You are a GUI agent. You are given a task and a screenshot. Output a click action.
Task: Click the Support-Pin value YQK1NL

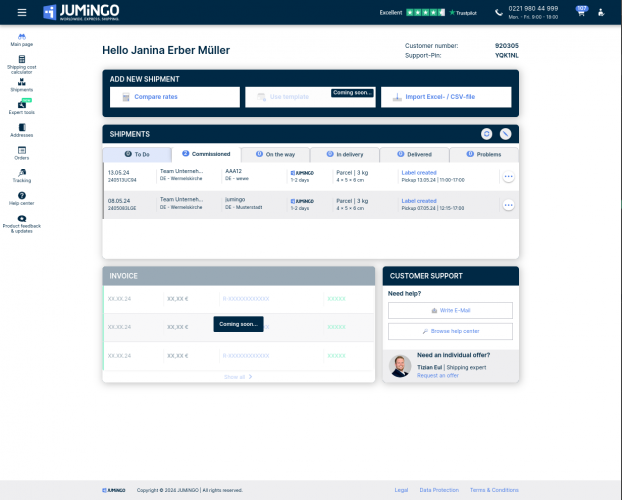(507, 56)
